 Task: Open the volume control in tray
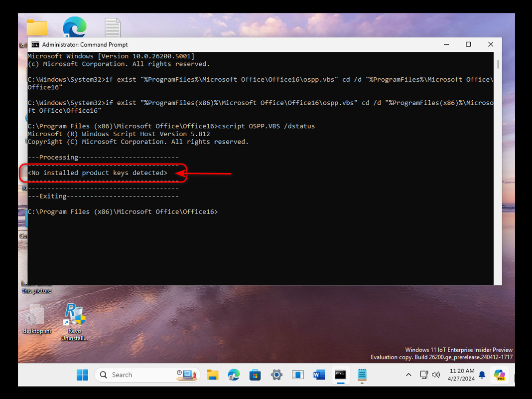436,375
